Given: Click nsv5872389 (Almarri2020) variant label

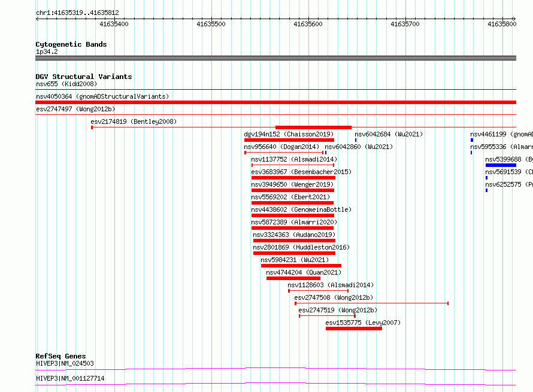Looking at the screenshot, I should 294,222.
